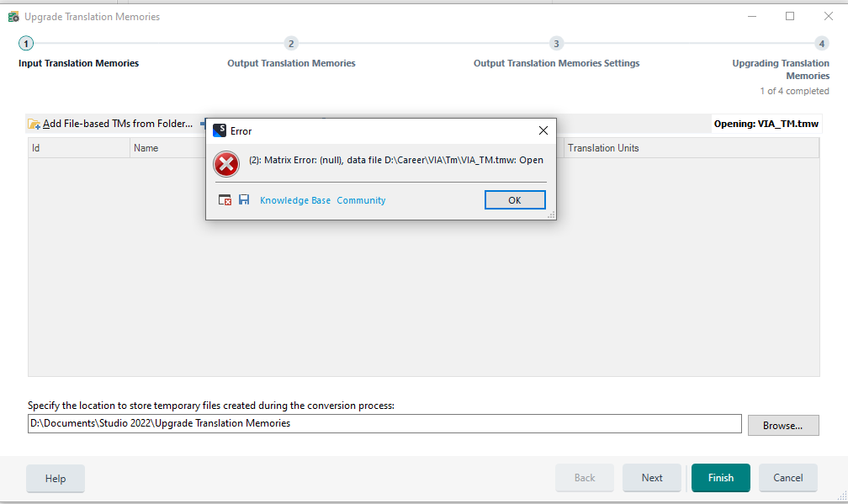This screenshot has height=504, width=848.
Task: Click the show error details icon
Action: click(225, 200)
